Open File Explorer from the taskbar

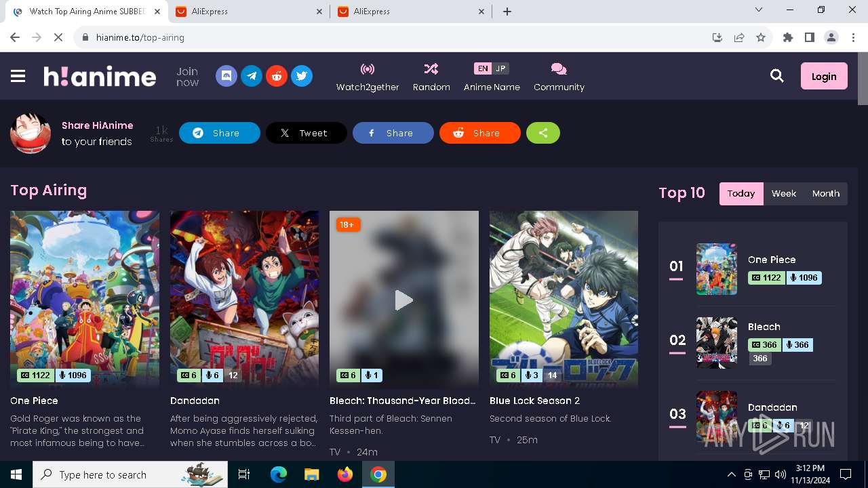[312, 474]
